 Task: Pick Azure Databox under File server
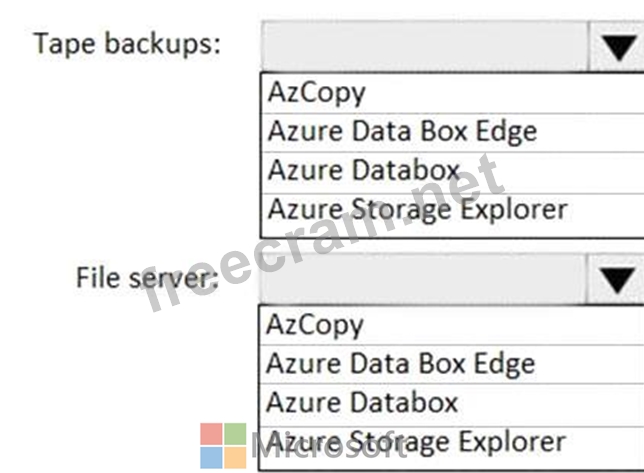point(363,402)
